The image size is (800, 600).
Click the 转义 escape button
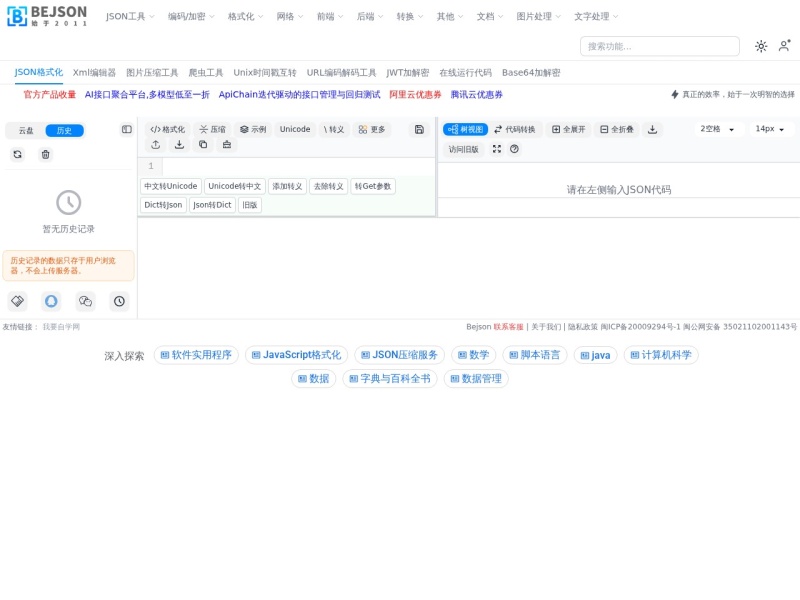334,130
